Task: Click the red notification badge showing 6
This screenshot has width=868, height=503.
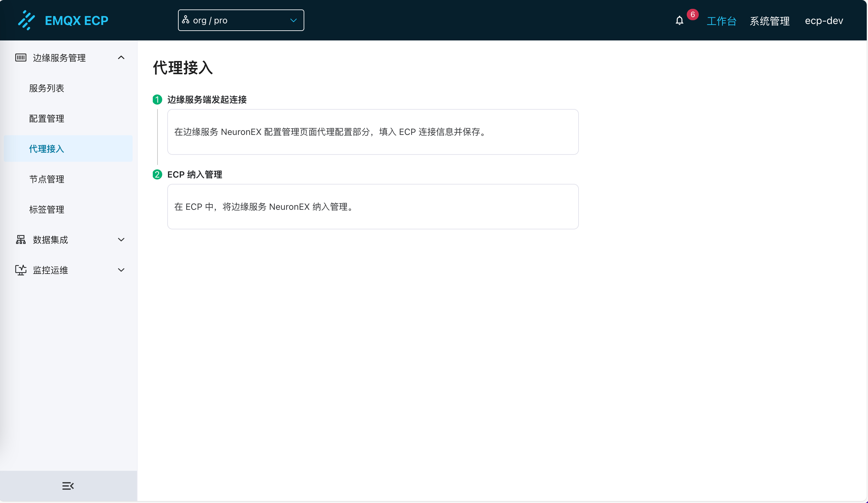Action: [x=692, y=15]
